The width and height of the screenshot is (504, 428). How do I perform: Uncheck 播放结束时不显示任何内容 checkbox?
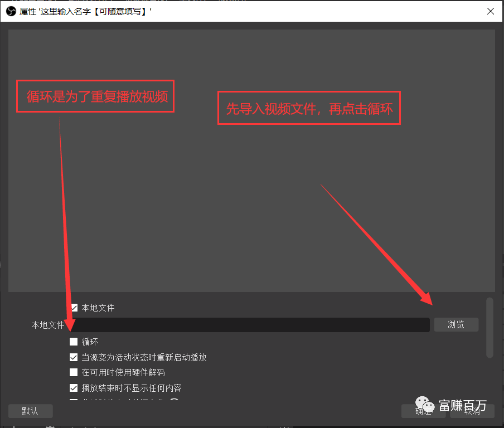74,388
